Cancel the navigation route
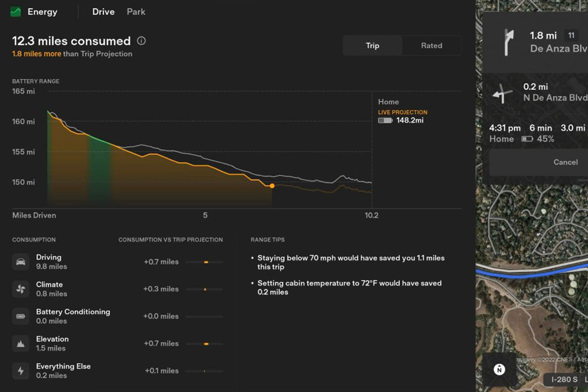The width and height of the screenshot is (588, 392). tap(565, 162)
